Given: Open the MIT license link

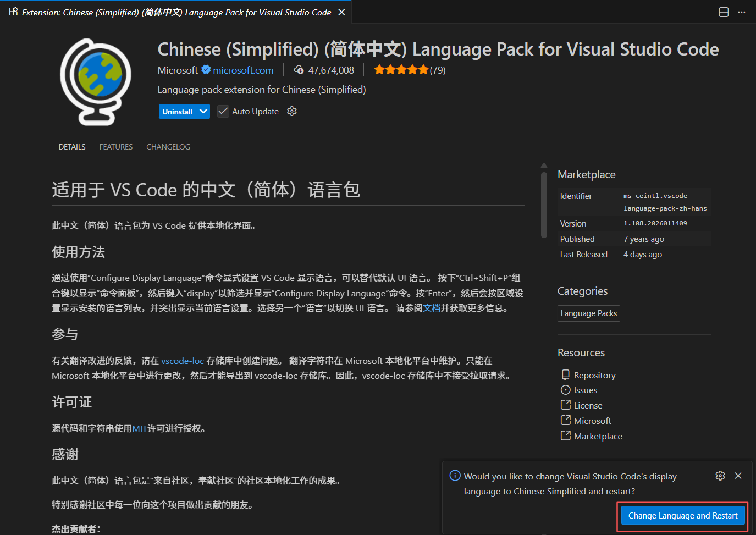Looking at the screenshot, I should pyautogui.click(x=140, y=428).
